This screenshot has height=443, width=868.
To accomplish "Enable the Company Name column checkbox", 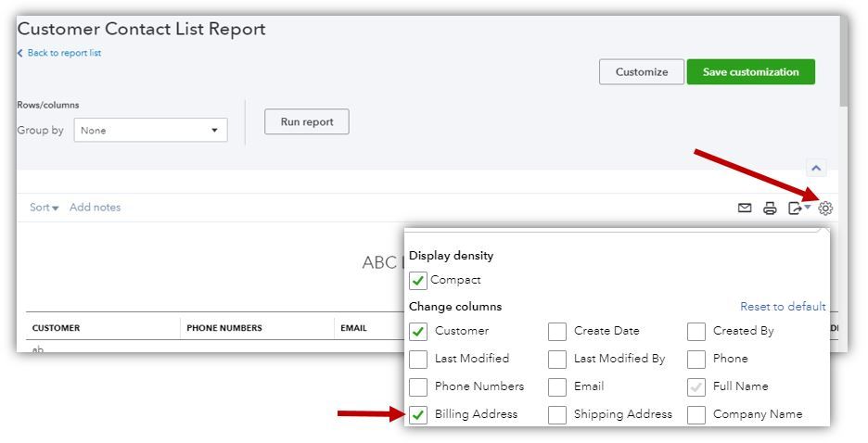I will tap(696, 414).
